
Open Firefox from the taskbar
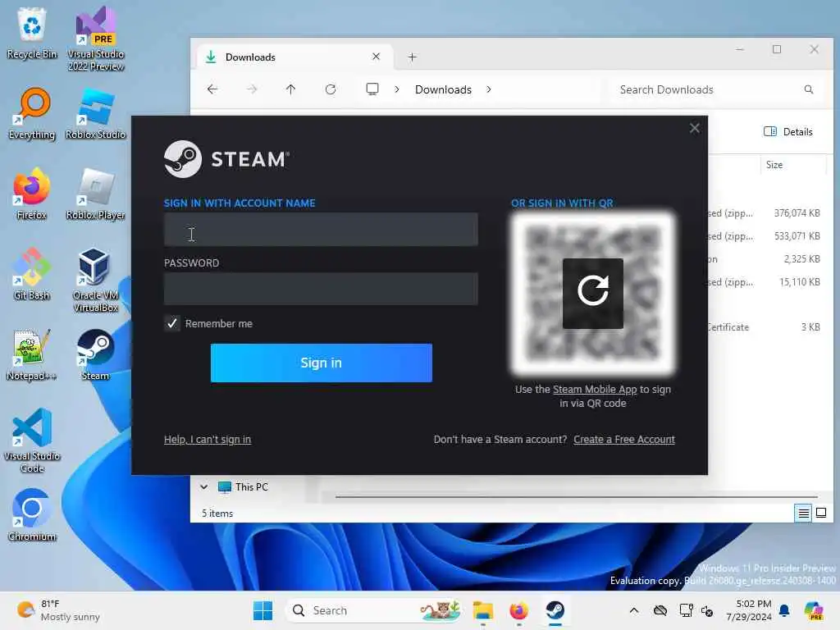(518, 610)
